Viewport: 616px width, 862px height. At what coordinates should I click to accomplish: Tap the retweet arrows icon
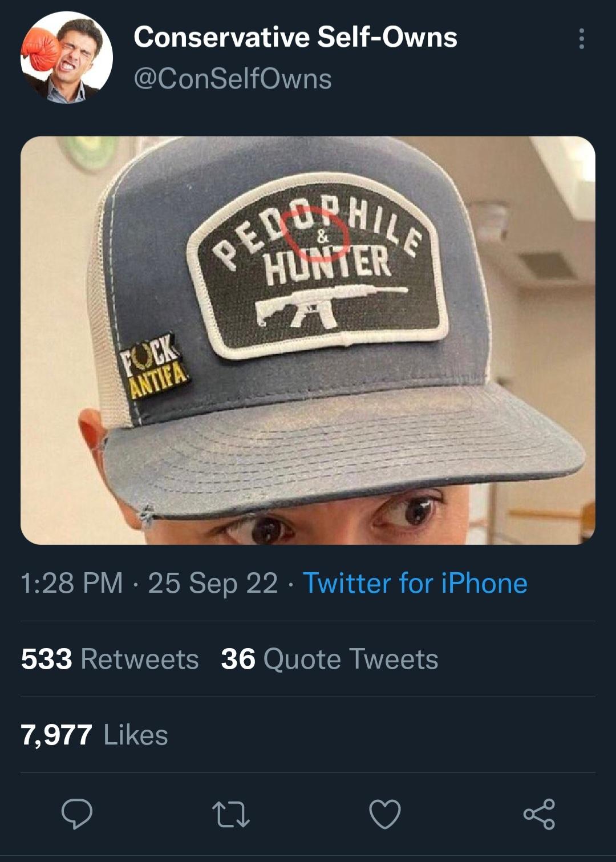tap(230, 814)
